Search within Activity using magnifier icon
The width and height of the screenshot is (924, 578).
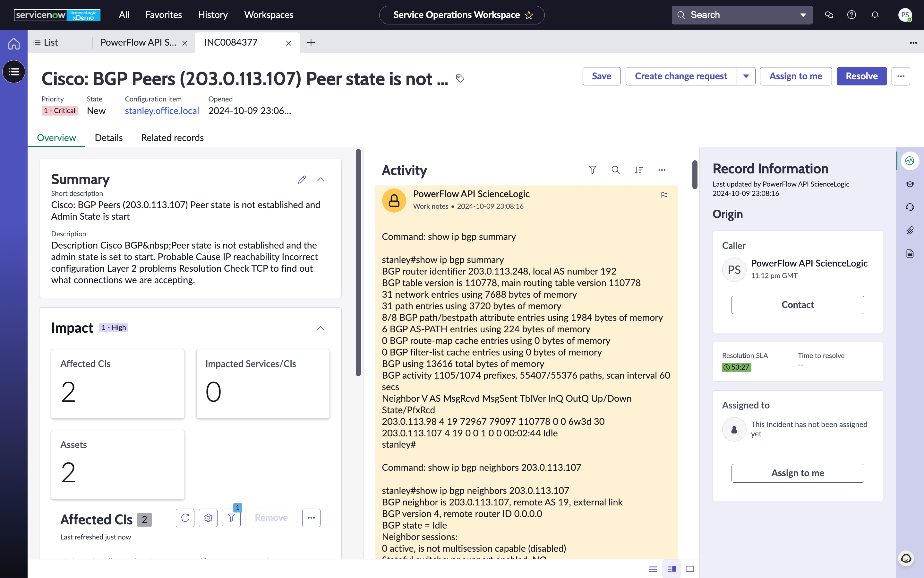[615, 170]
